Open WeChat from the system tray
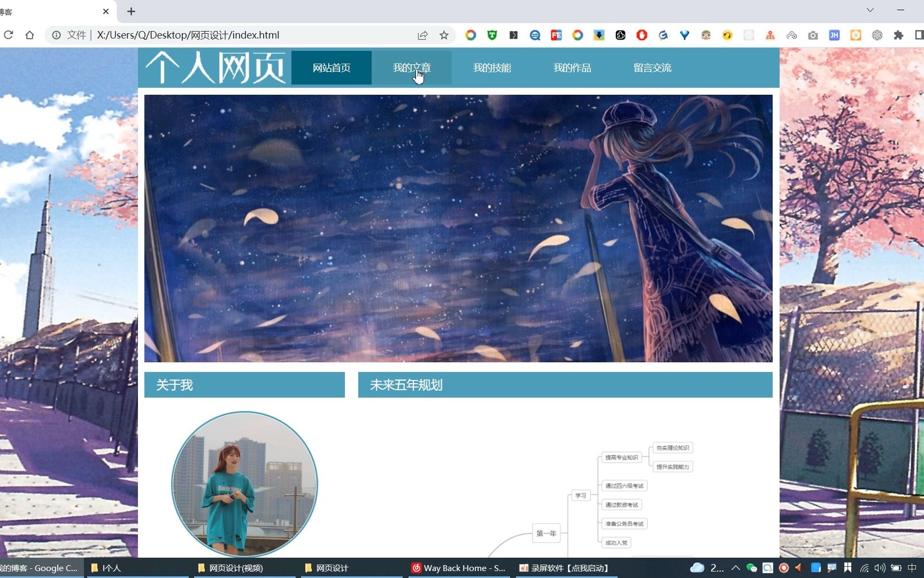This screenshot has width=924, height=578. point(751,568)
